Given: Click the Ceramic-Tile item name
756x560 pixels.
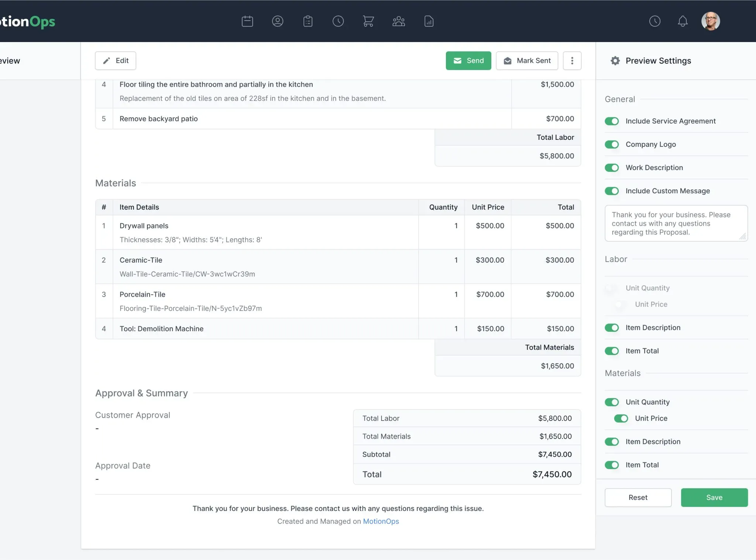Looking at the screenshot, I should tap(141, 260).
